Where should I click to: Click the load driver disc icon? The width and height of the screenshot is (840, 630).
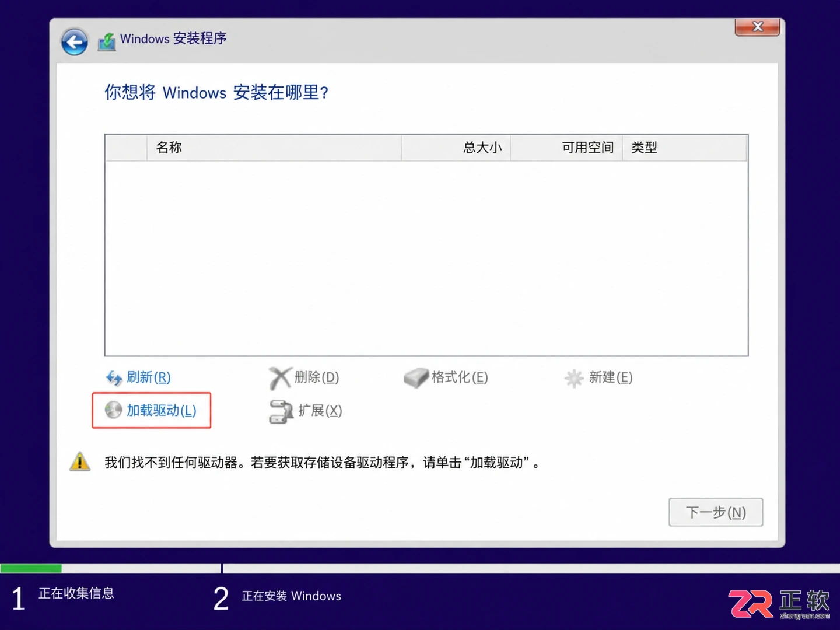113,410
